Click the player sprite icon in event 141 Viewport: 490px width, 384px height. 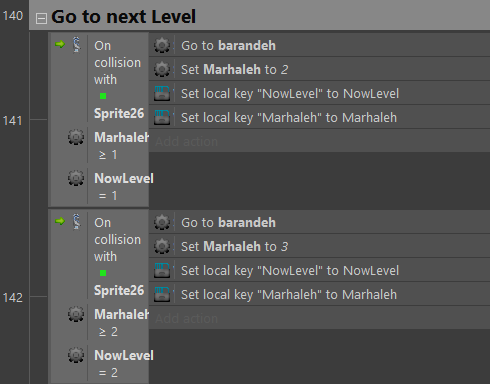tap(77, 45)
